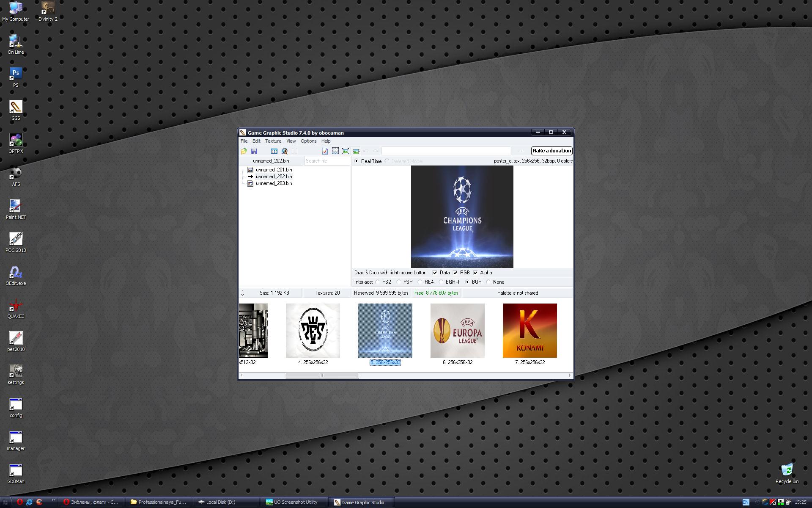Open the Options menu
The height and width of the screenshot is (508, 812).
click(309, 141)
